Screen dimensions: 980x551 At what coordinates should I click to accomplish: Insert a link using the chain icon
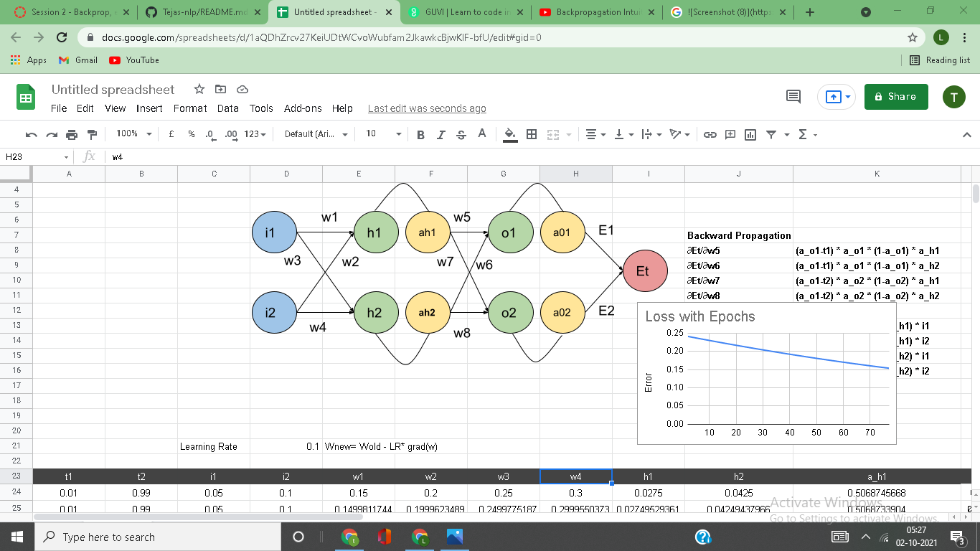click(x=710, y=134)
